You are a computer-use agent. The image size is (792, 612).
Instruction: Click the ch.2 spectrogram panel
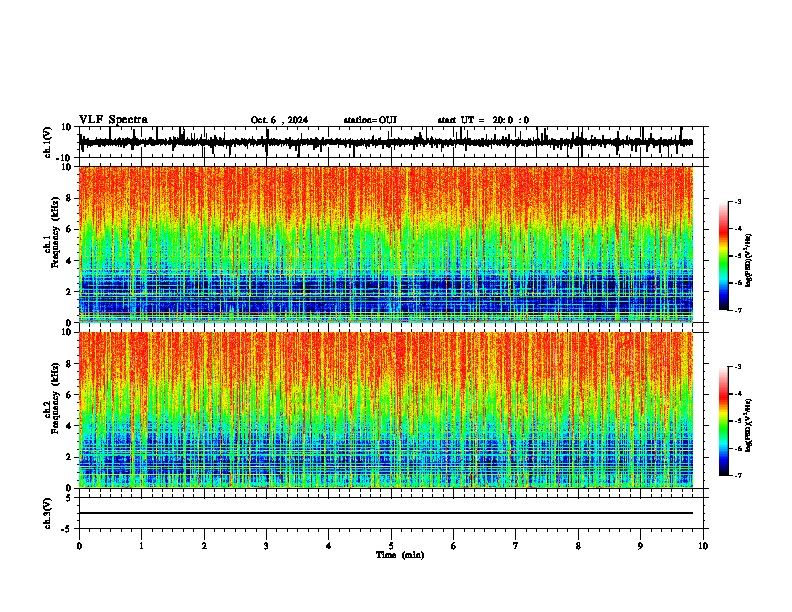(386, 410)
